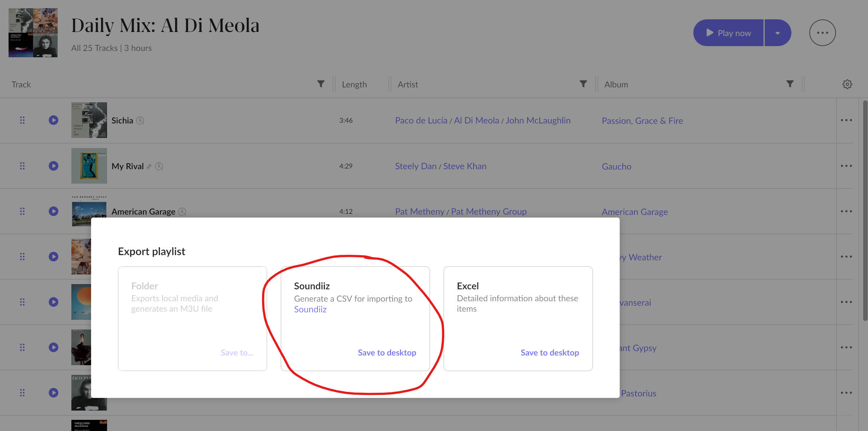The width and height of the screenshot is (868, 431).
Task: Open artist Pat Metheny
Action: pyautogui.click(x=420, y=212)
